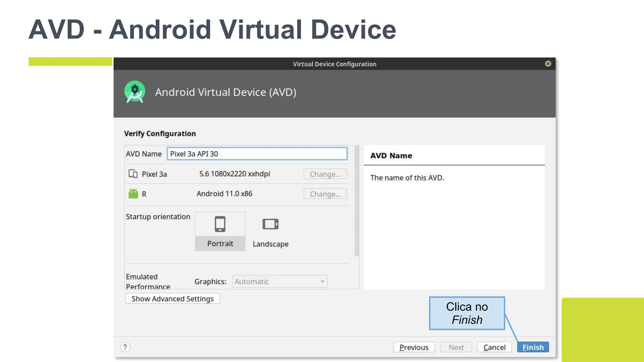Click the 'Pixel 3a' device name text
This screenshot has height=362, width=644.
[x=154, y=174]
